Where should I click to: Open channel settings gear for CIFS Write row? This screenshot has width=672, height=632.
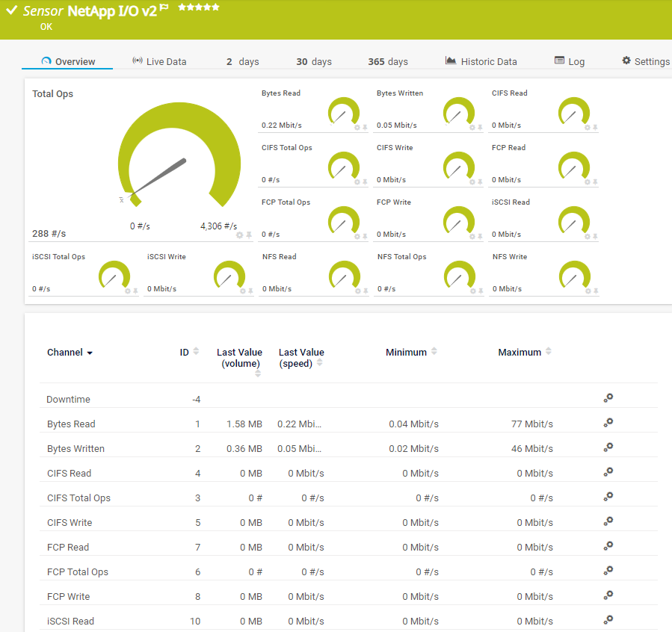tap(608, 521)
